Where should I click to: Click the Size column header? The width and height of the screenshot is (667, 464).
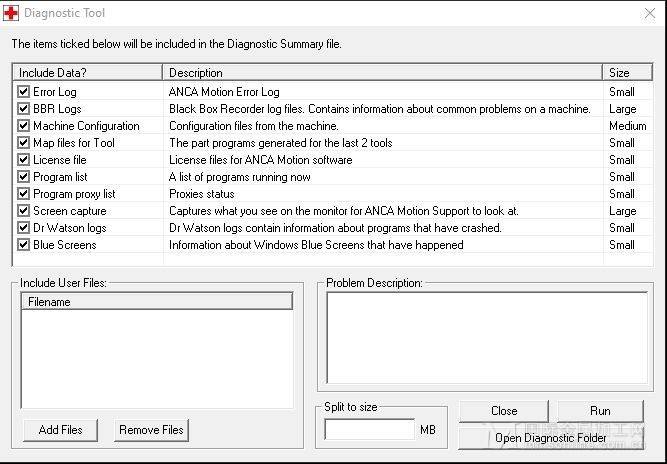point(628,73)
